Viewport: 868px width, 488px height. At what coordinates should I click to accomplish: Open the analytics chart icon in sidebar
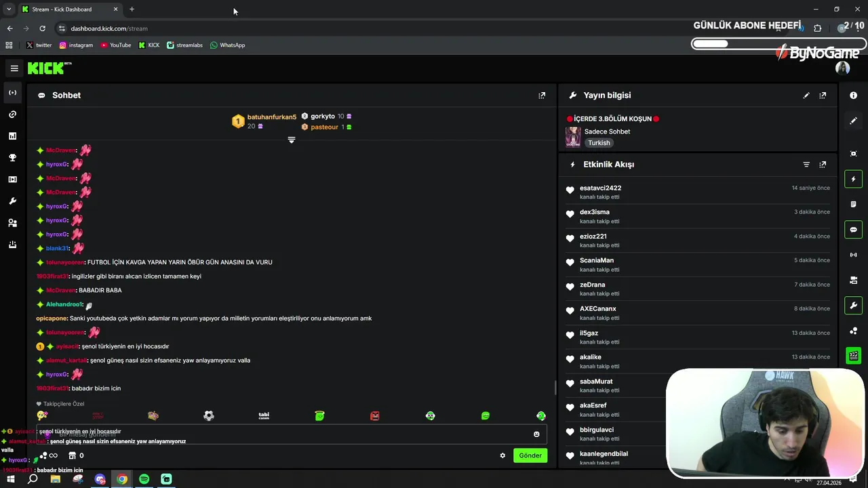[x=12, y=136]
